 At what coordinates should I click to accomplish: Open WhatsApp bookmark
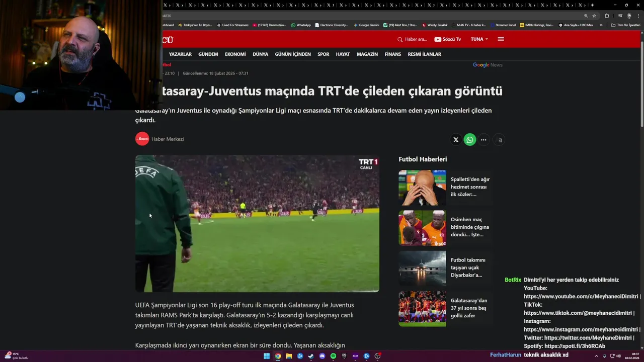coord(301,25)
